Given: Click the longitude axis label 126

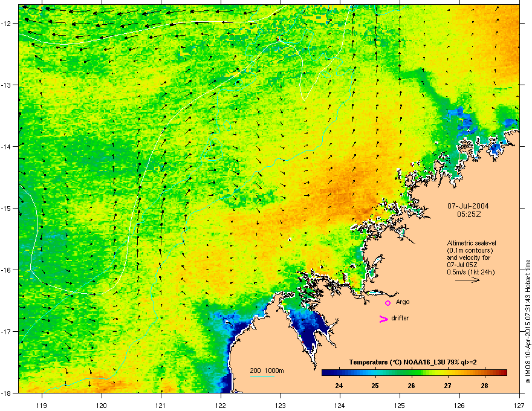Looking at the screenshot, I should click(459, 405).
